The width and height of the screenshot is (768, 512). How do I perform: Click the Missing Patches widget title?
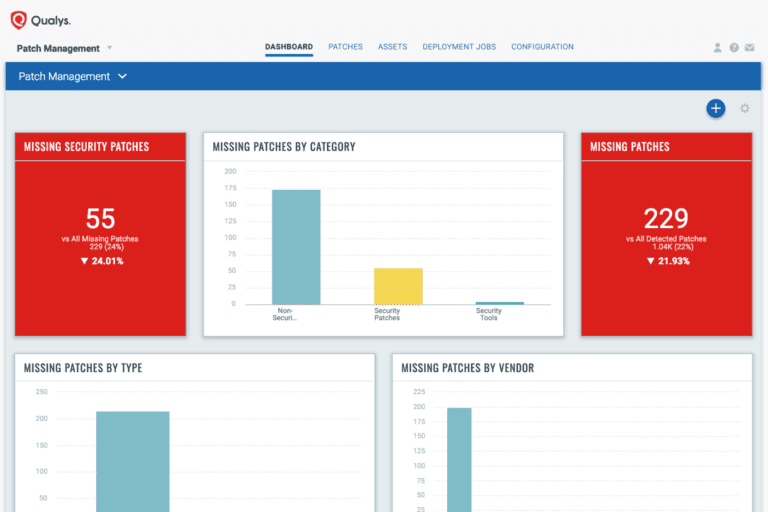629,146
